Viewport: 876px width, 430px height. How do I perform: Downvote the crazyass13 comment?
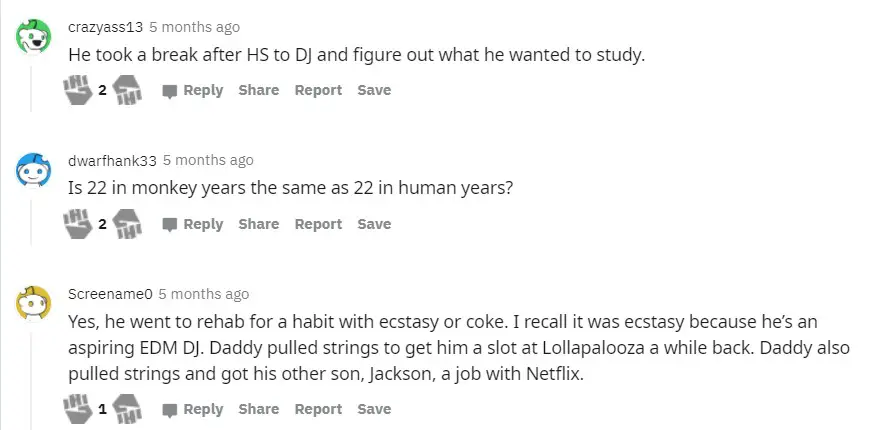click(x=125, y=90)
